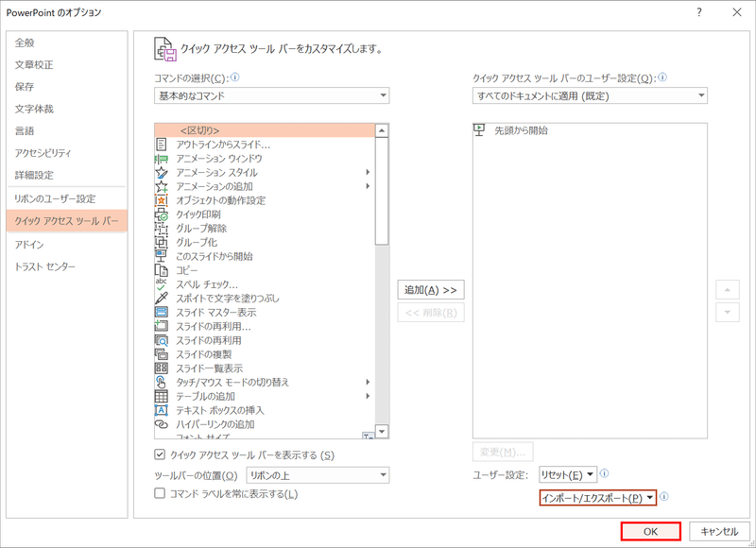The width and height of the screenshot is (756, 548).
Task: Click info icon next to リセット button
Action: coord(604,473)
